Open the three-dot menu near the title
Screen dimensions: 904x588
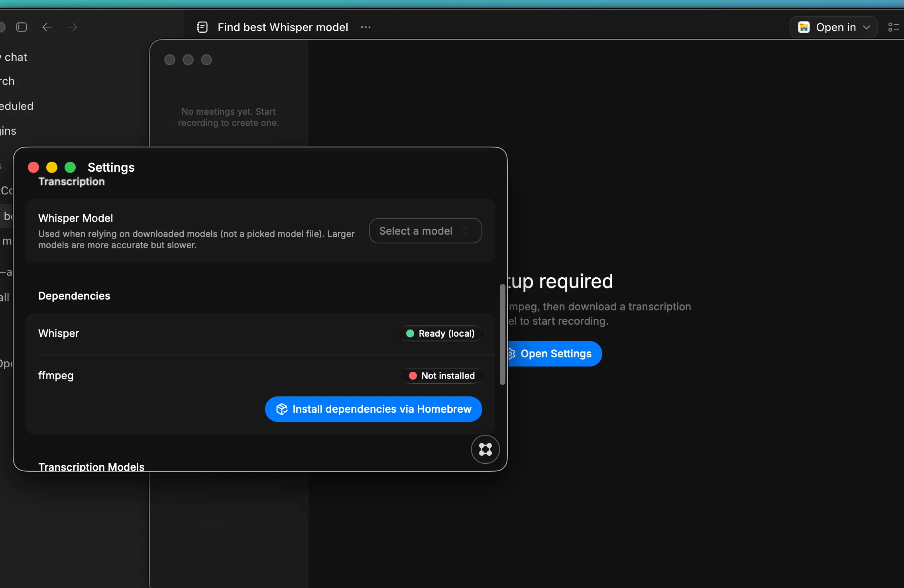pos(366,27)
